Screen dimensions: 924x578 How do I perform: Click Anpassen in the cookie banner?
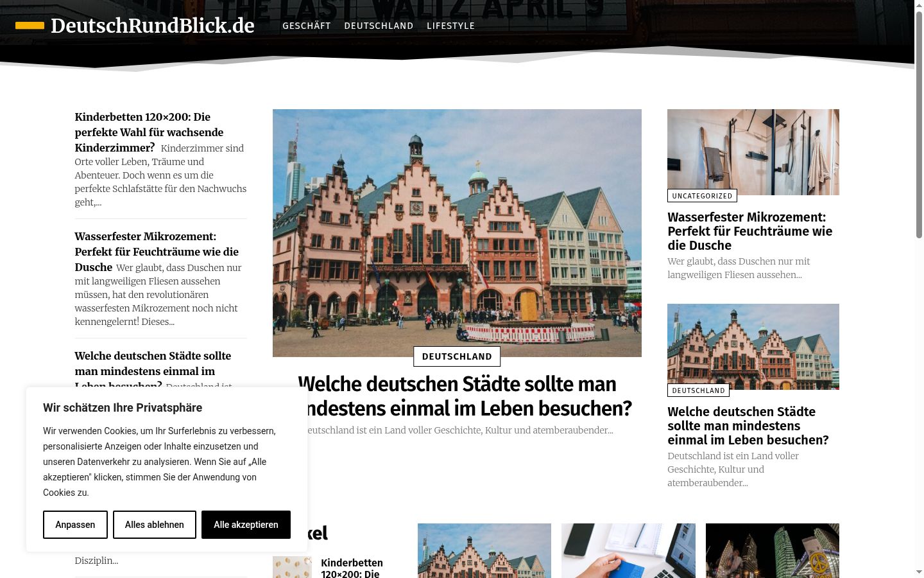[75, 525]
